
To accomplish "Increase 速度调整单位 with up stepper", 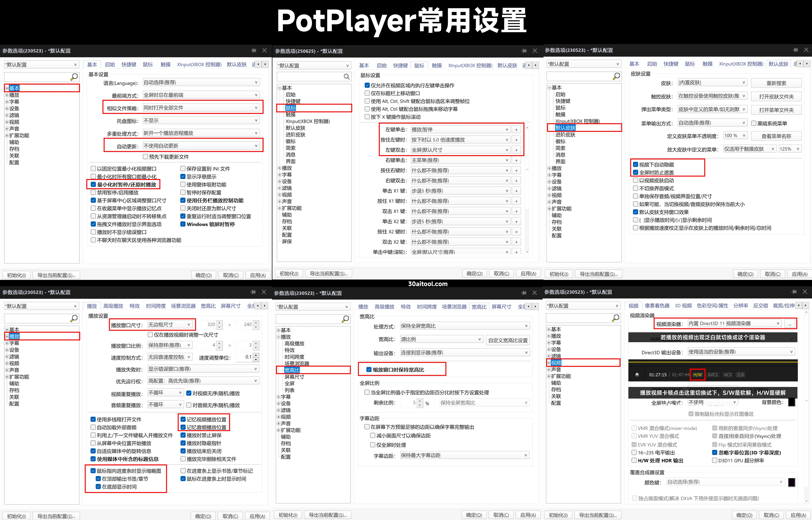I will 256,355.
